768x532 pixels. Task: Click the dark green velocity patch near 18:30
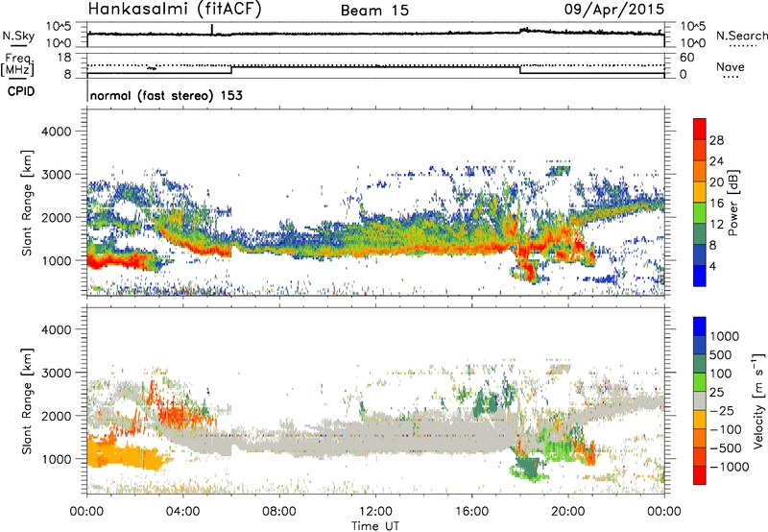point(529,467)
